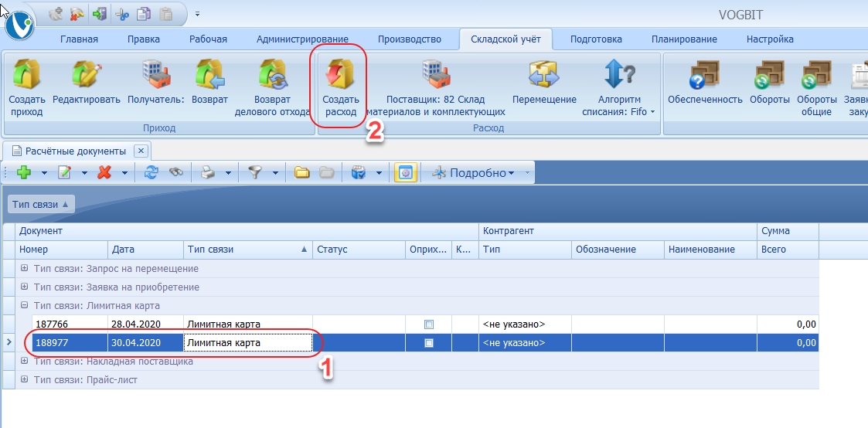This screenshot has height=428, width=868.
Task: Toggle the checkbox in row 188977
Action: click(429, 343)
